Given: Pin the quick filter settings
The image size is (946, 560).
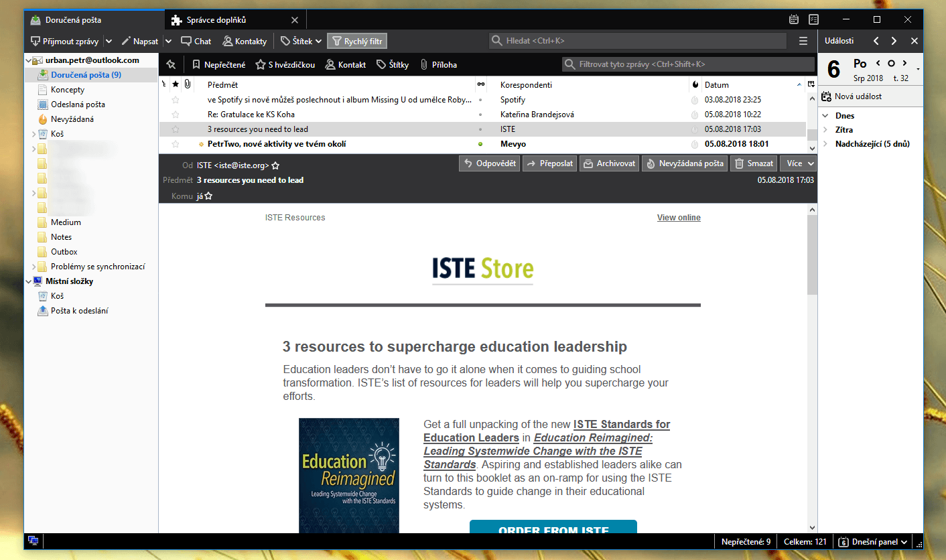Looking at the screenshot, I should coord(171,65).
